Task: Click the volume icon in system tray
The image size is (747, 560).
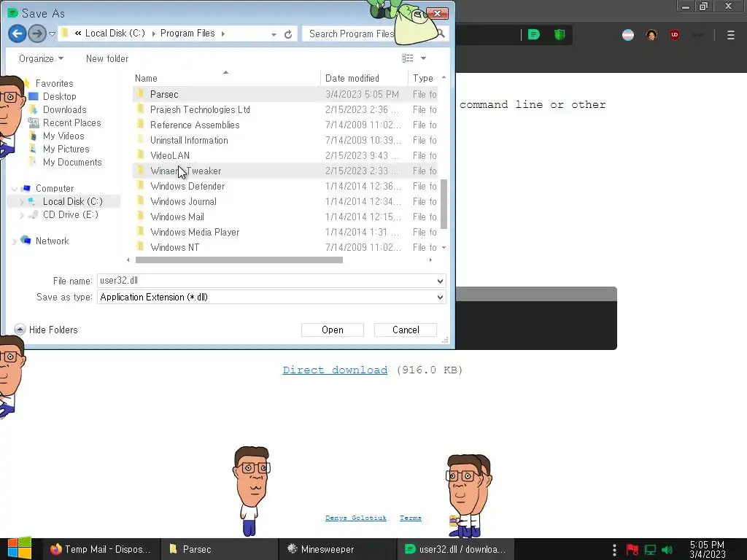Action: pyautogui.click(x=667, y=550)
